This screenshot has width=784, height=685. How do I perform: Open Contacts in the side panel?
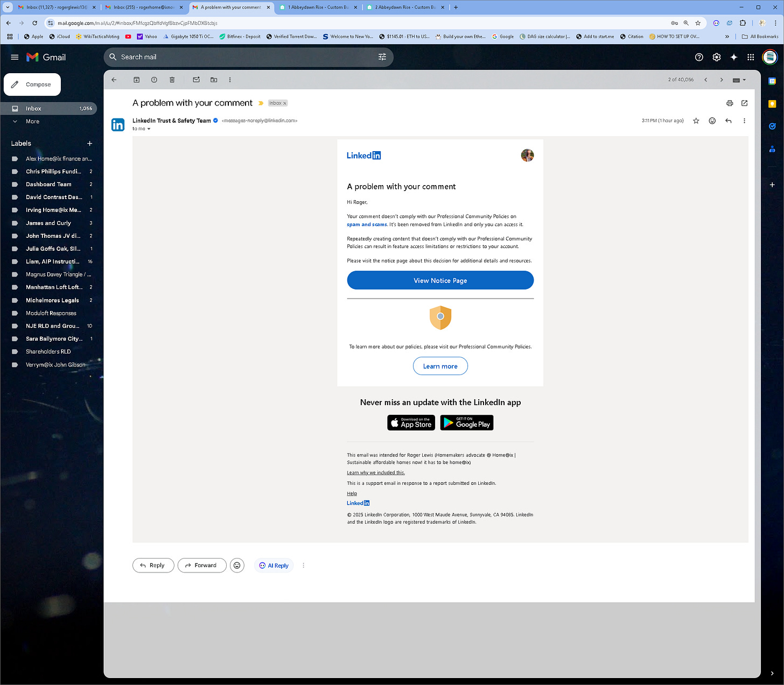(x=772, y=149)
